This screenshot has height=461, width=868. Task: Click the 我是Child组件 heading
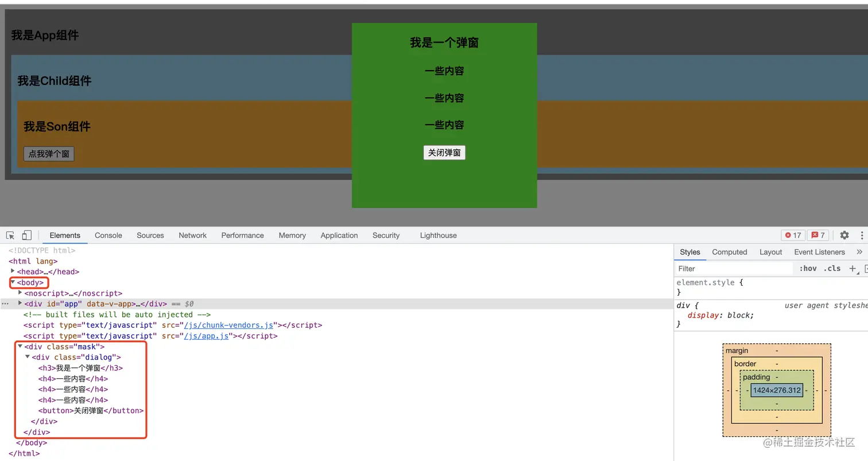point(55,81)
